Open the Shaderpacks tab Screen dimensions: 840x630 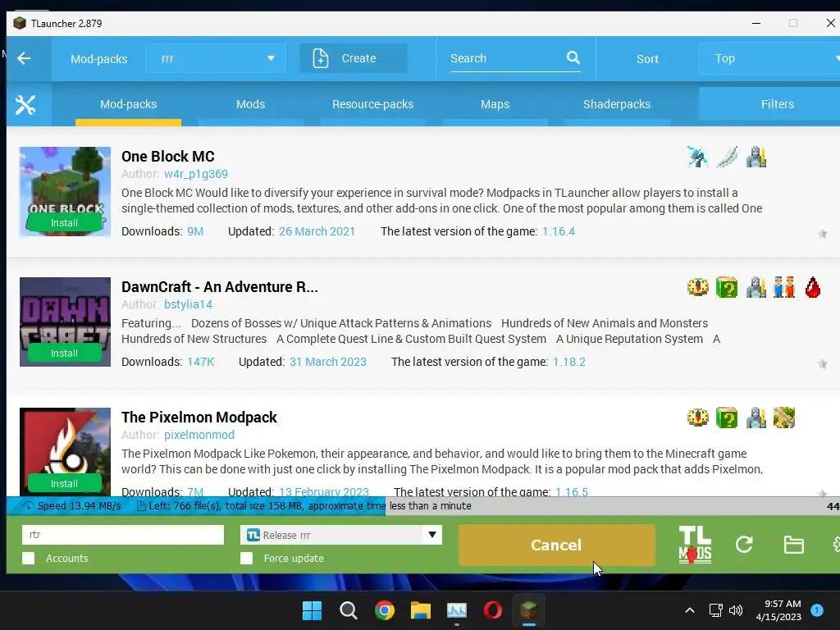(x=617, y=104)
